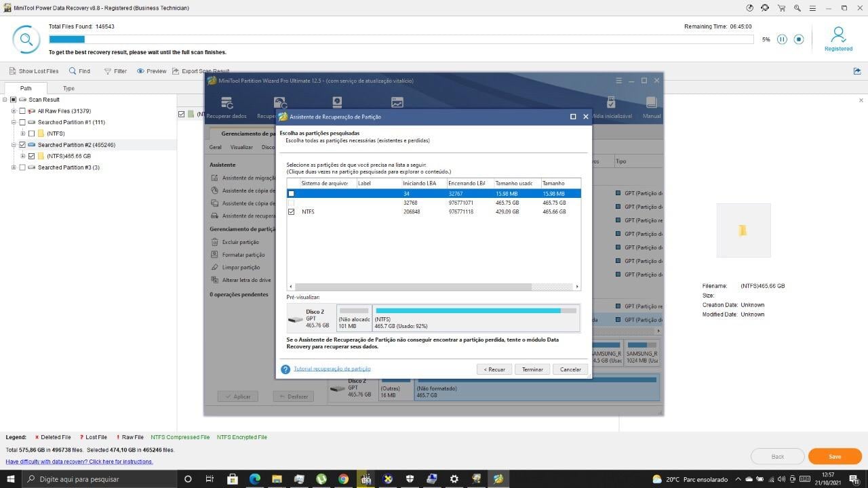
Task: Click the Cancelar button in wizard
Action: point(570,369)
